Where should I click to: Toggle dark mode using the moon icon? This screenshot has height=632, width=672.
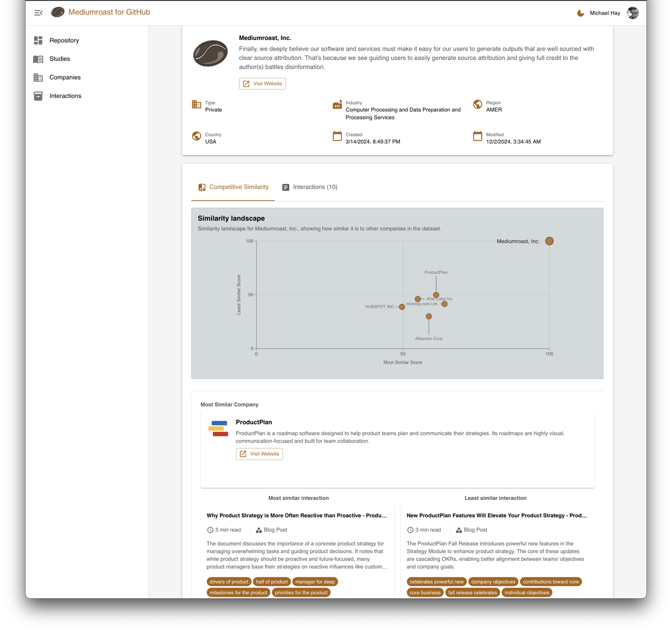[580, 13]
